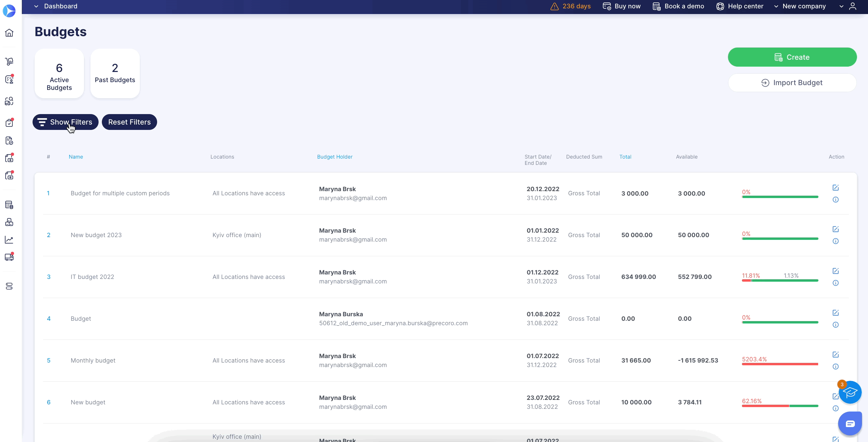Screen dimensions: 868x442
Task: Show info for New budget row 6
Action: tap(836, 408)
